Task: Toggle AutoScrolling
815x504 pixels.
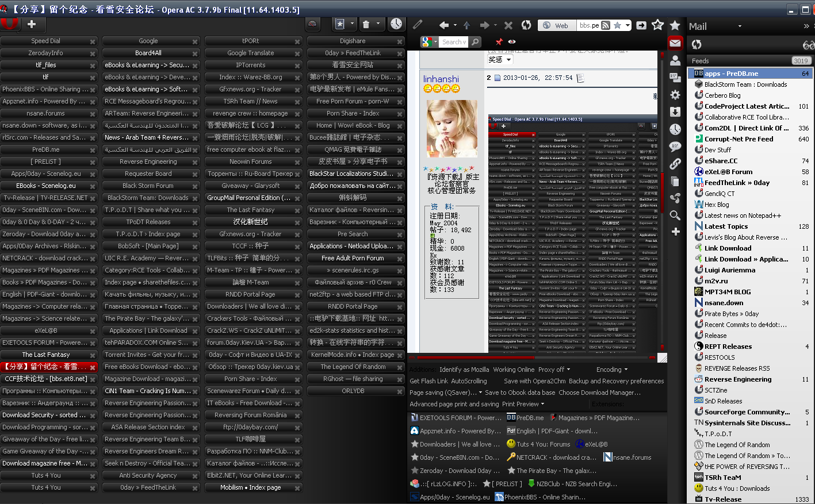Action: pyautogui.click(x=469, y=381)
